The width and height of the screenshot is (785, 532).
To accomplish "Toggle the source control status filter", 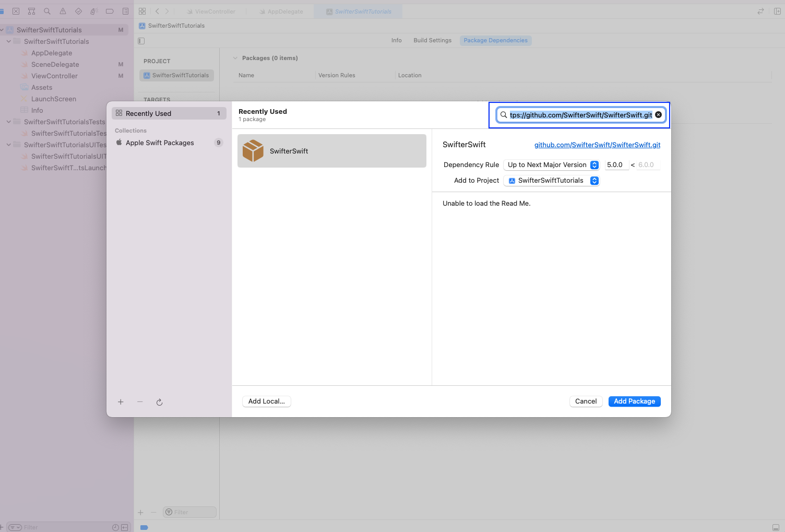I will [x=125, y=528].
